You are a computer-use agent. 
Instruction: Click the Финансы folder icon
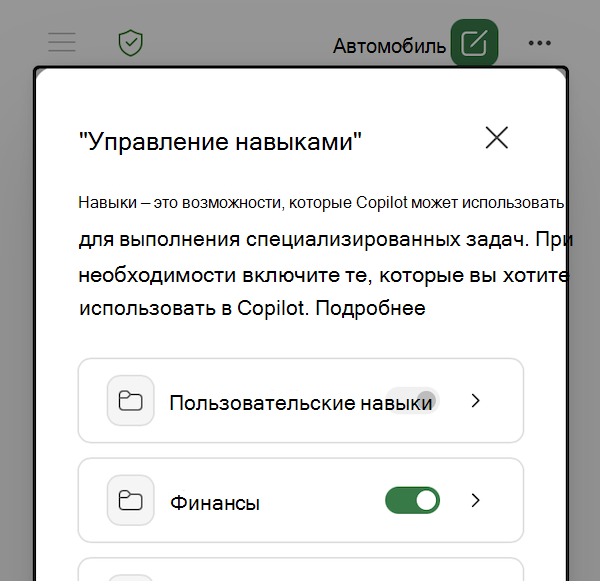[x=130, y=500]
